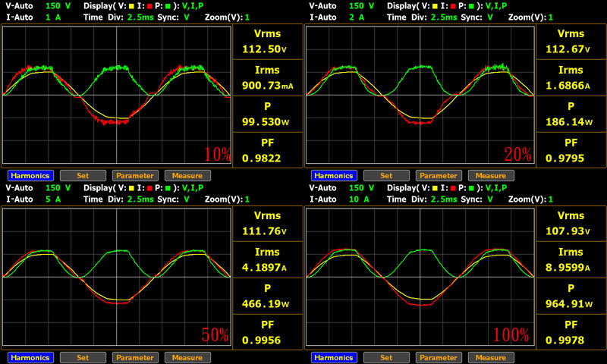Select Vrms reading 112.50V
The width and height of the screenshot is (607, 364).
point(264,49)
